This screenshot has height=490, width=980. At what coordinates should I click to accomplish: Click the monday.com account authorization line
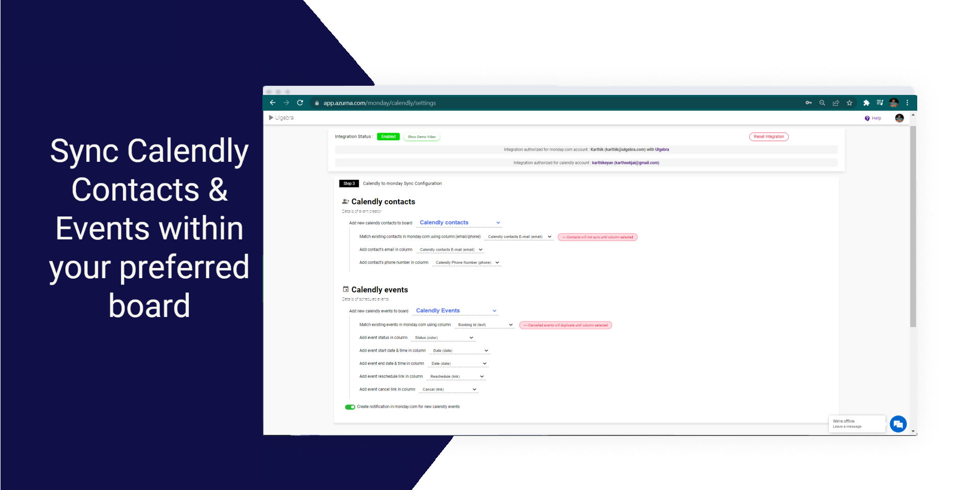click(x=586, y=150)
